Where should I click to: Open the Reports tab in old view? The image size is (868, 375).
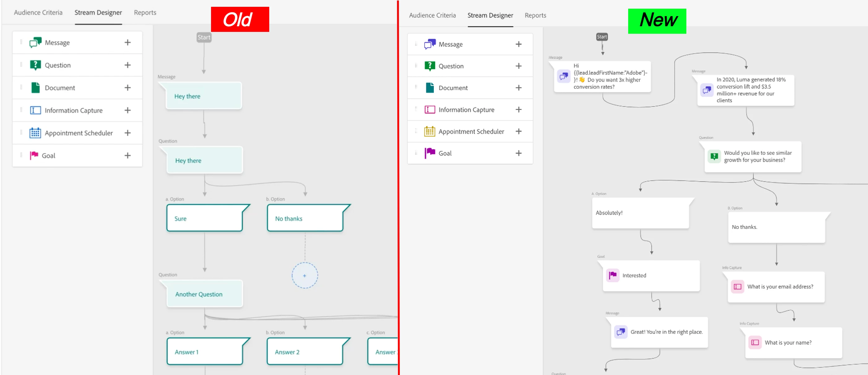pyautogui.click(x=145, y=12)
